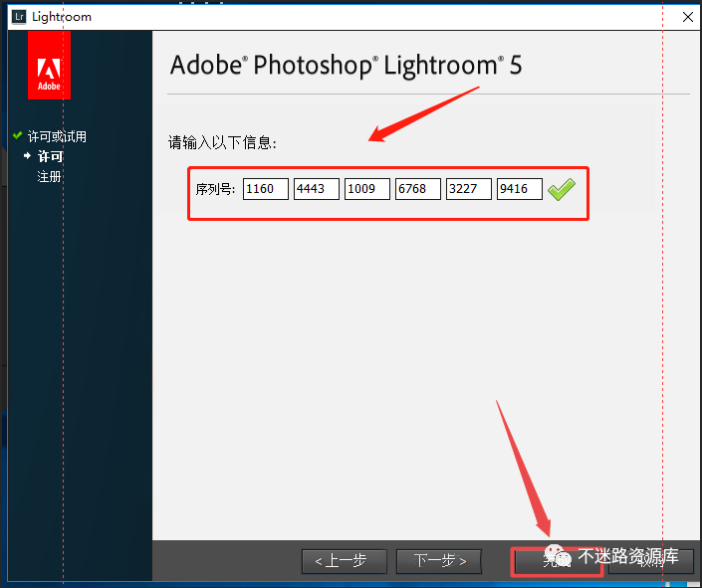Select the 许可或试用 step in sidebar
702x588 pixels.
tap(57, 136)
